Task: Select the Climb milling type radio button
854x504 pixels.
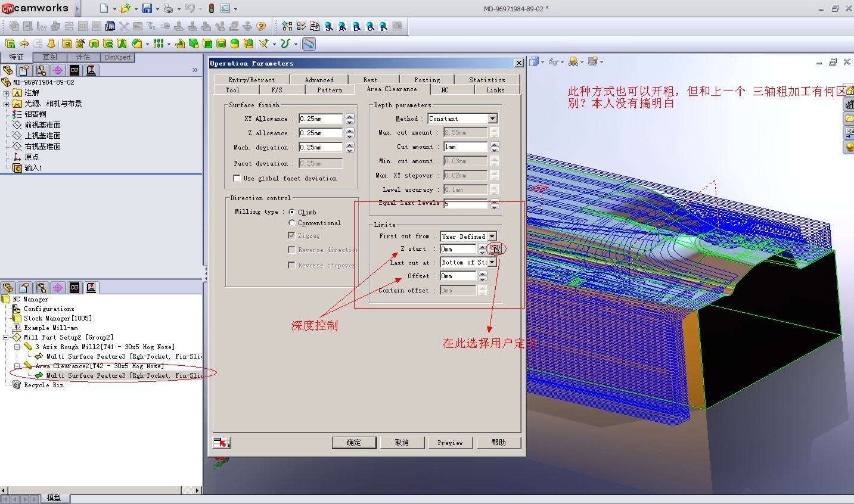Action: click(292, 212)
